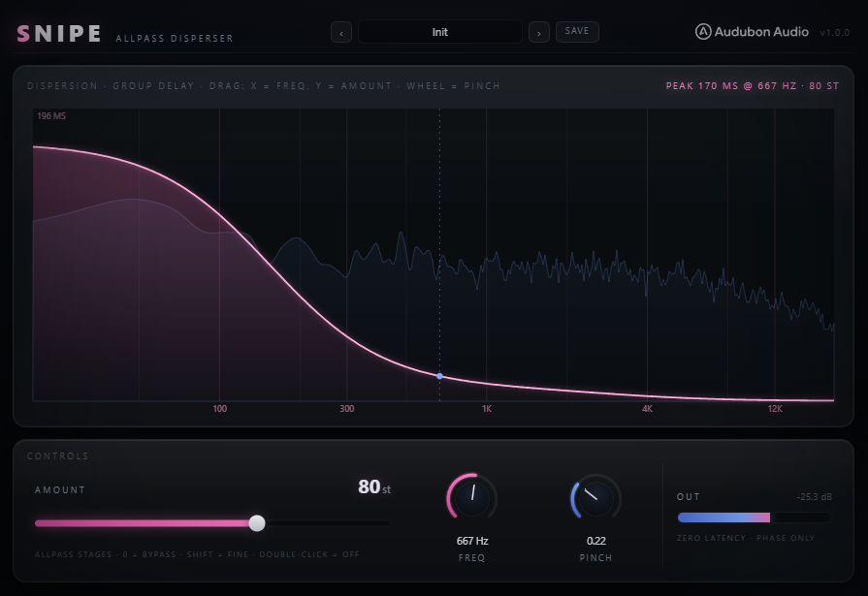Click the AMOUNT label
Image resolution: width=868 pixels, height=596 pixels.
coord(60,489)
